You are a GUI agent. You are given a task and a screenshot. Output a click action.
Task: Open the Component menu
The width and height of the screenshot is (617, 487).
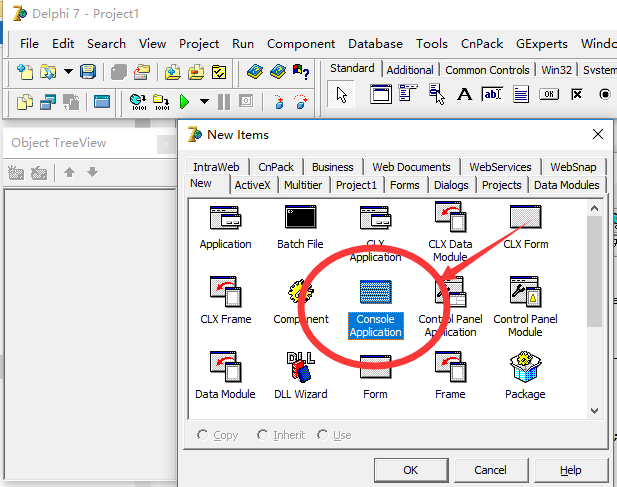(x=301, y=44)
